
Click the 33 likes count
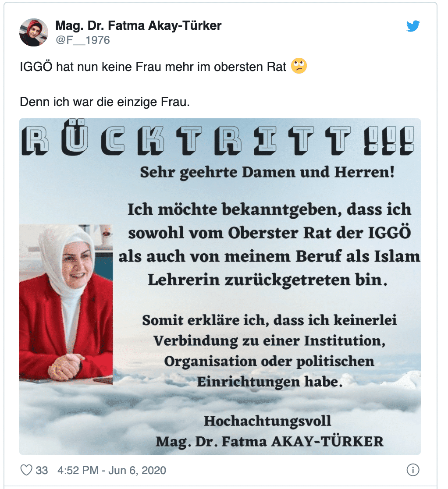pos(42,470)
